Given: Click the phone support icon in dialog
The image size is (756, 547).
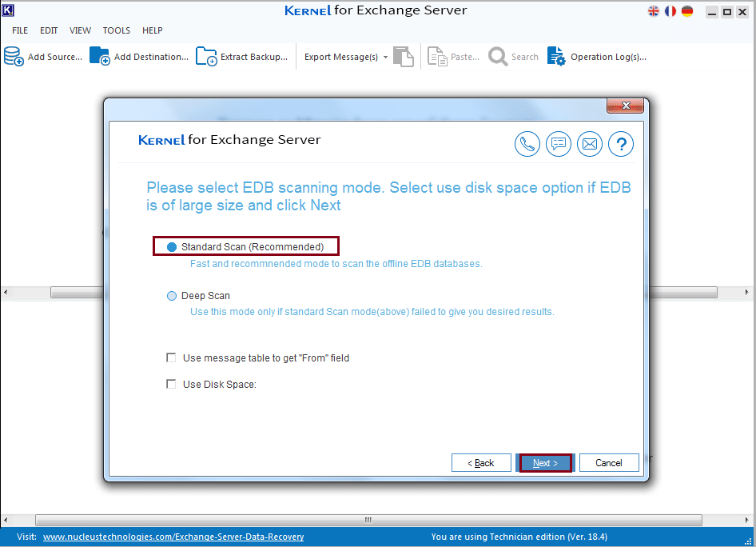Looking at the screenshot, I should [x=527, y=144].
